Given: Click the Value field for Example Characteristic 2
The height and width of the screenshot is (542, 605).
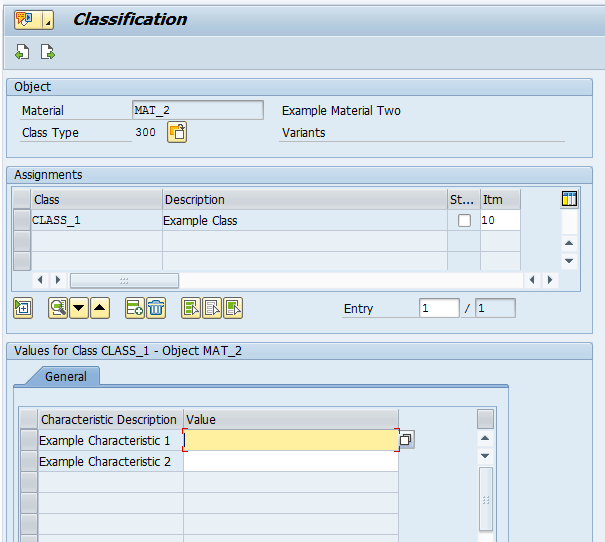Looking at the screenshot, I should (291, 461).
